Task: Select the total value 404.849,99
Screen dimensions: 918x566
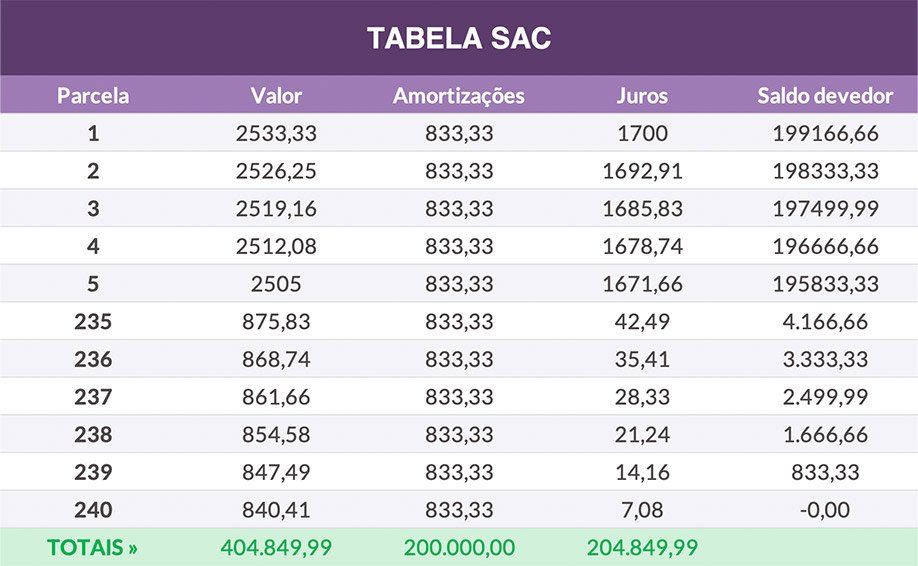Action: coord(276,548)
